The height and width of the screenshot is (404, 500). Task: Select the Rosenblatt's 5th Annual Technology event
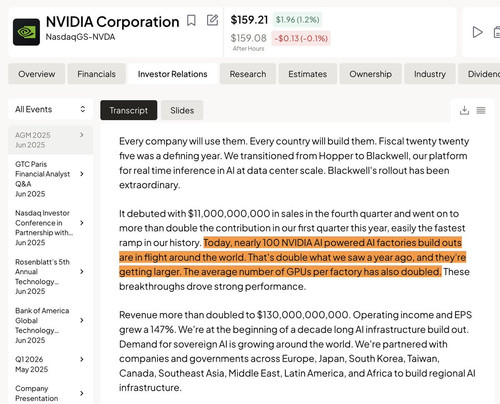(x=50, y=276)
